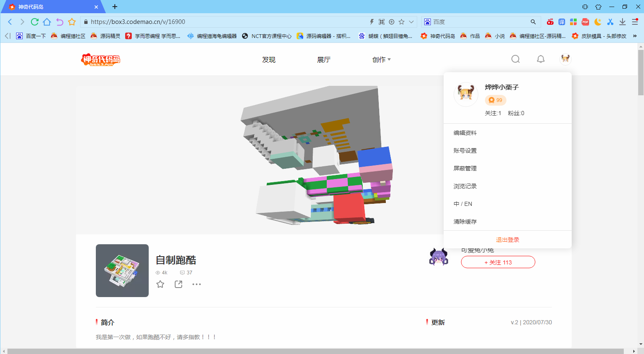Open the red PDF extension
Viewport: 644px width, 354px height.
tap(585, 22)
